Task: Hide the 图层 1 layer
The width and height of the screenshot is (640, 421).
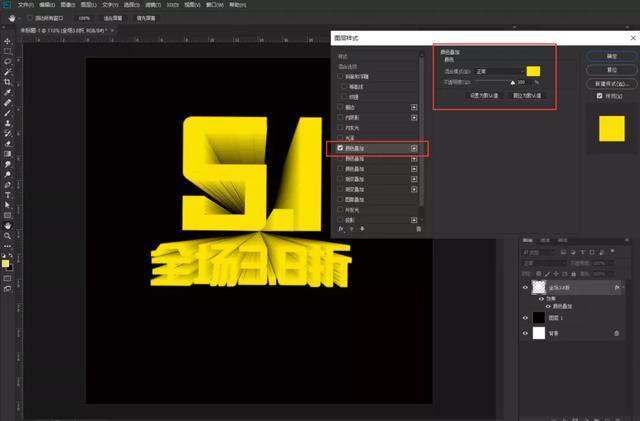Action: click(x=527, y=316)
